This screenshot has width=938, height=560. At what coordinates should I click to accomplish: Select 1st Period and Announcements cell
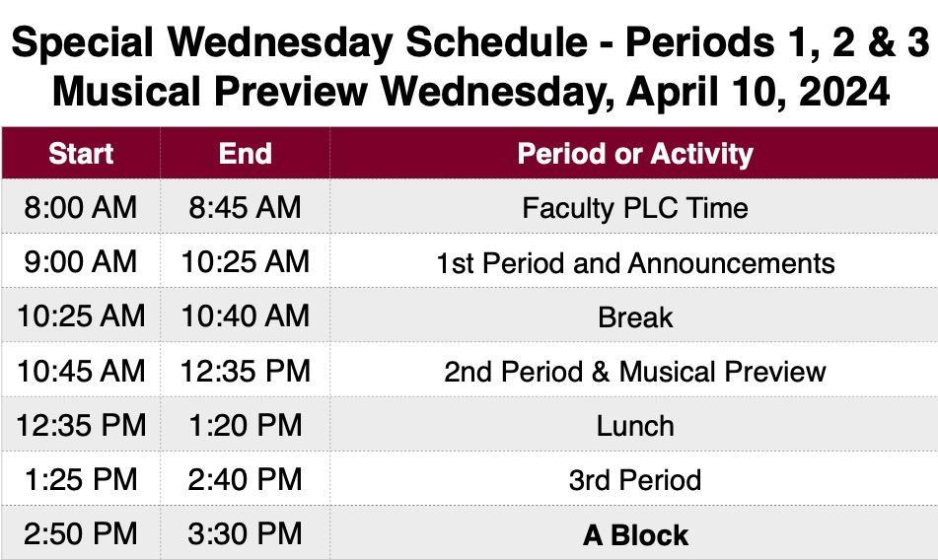pos(634,263)
